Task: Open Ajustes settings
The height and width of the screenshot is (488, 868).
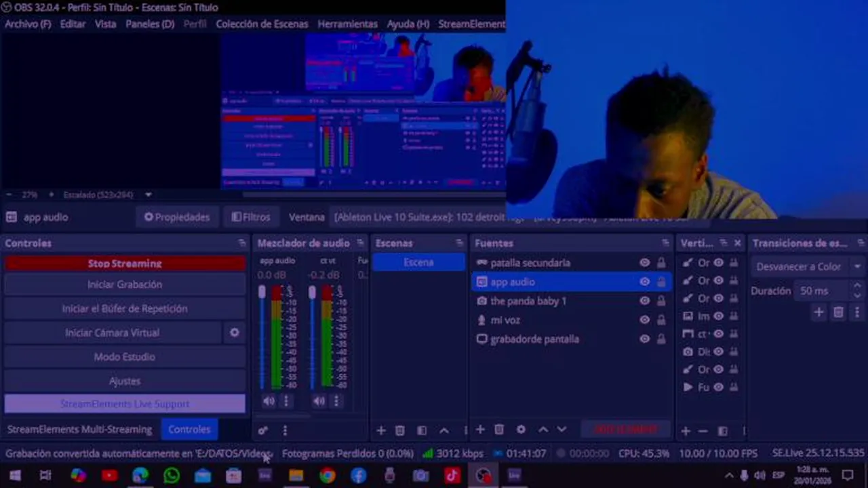Action: pyautogui.click(x=125, y=381)
